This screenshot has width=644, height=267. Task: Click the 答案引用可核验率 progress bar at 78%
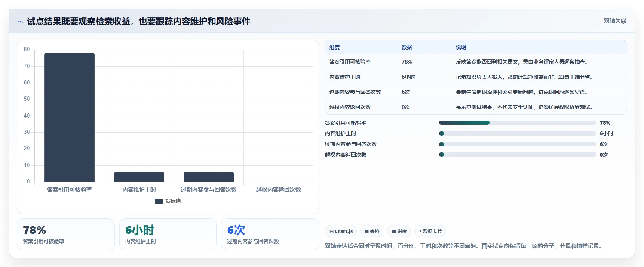click(x=518, y=123)
